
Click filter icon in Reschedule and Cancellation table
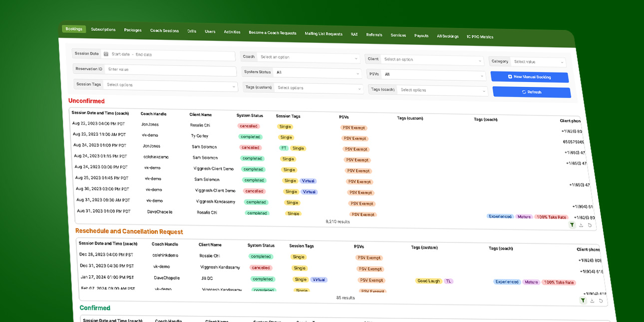[583, 300]
